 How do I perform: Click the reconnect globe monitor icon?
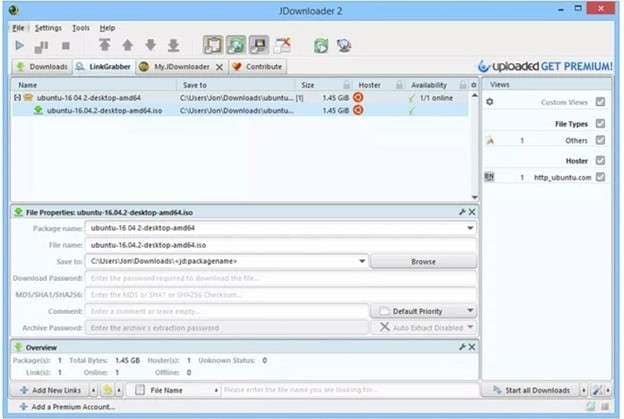pyautogui.click(x=344, y=45)
